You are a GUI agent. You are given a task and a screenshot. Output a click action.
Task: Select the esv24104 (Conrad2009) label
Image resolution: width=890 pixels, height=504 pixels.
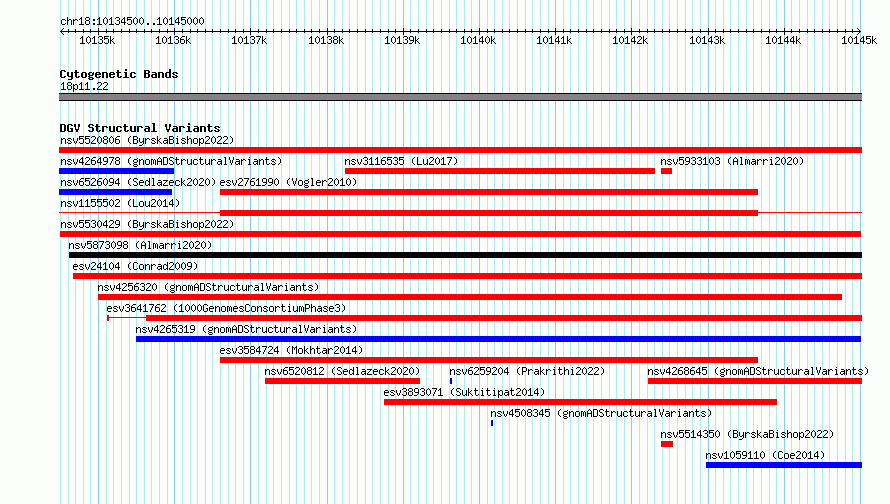click(x=135, y=266)
